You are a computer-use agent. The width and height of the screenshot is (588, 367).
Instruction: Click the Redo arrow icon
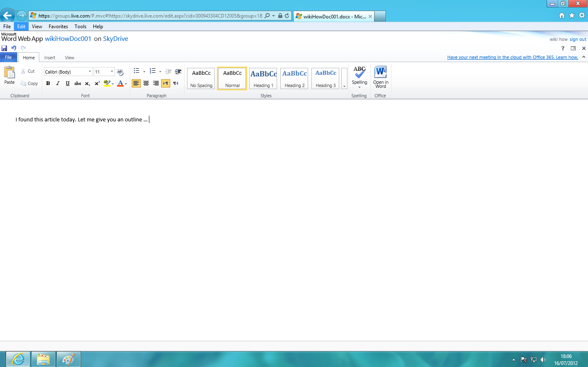pos(23,48)
